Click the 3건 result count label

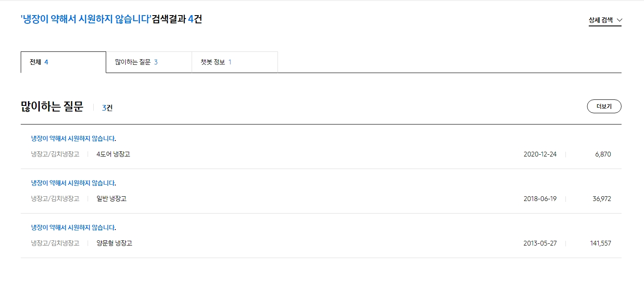tap(107, 107)
